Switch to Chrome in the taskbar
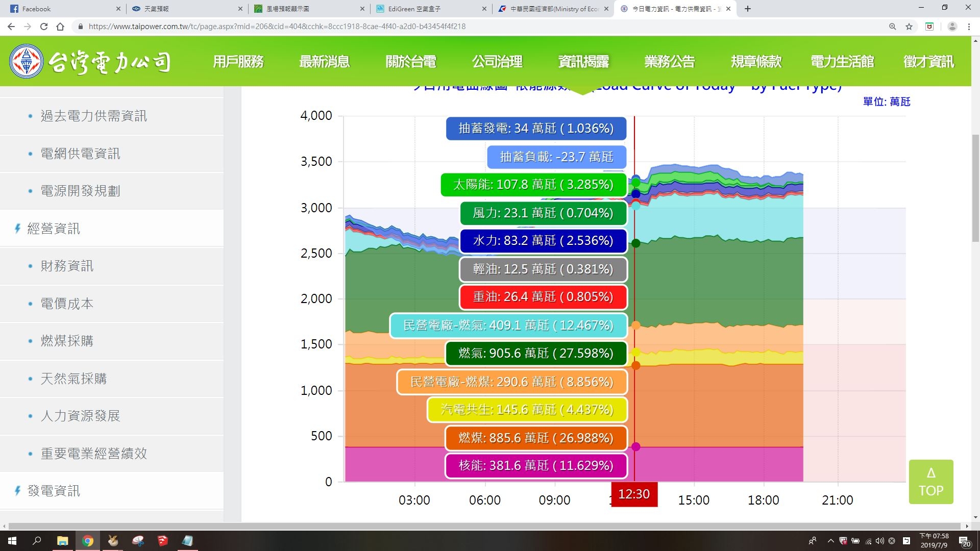The height and width of the screenshot is (551, 980). tap(88, 541)
